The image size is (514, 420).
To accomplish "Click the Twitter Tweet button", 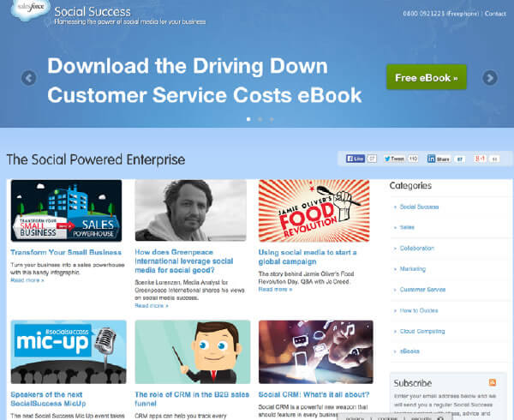I will tap(395, 159).
